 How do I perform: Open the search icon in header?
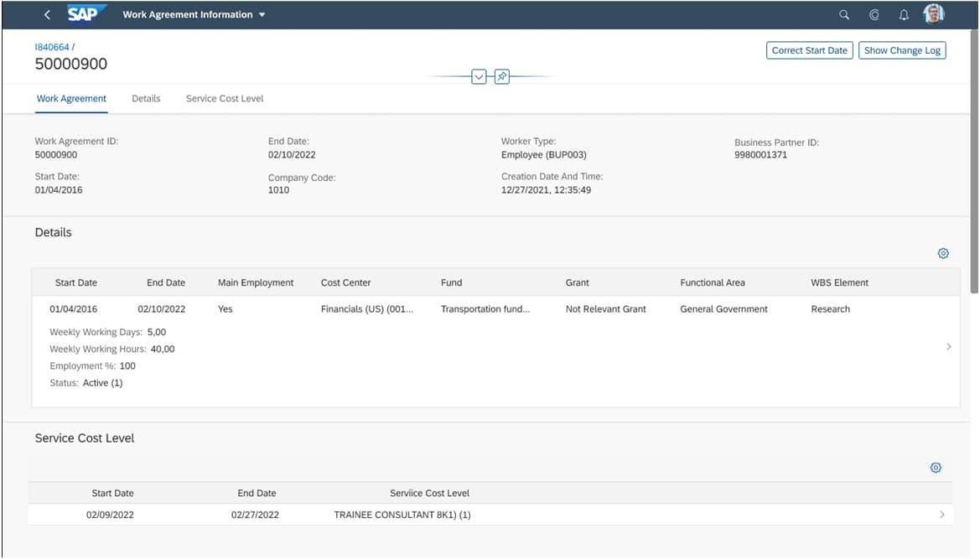[843, 14]
